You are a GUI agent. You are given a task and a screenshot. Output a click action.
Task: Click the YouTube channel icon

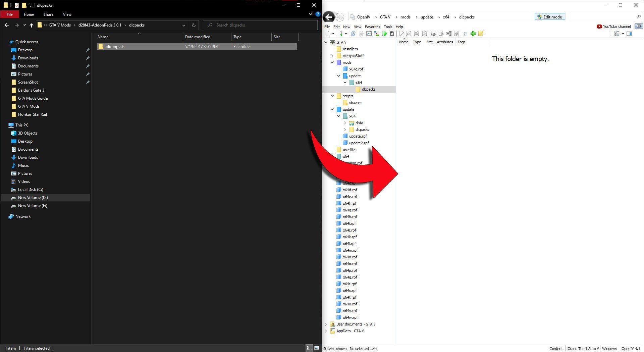(x=599, y=27)
